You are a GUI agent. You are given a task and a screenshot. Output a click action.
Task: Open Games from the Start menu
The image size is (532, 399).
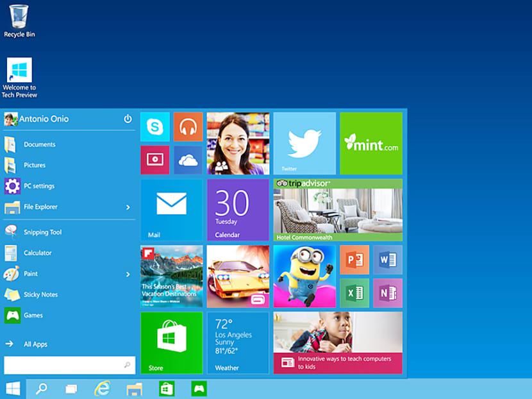pyautogui.click(x=70, y=315)
